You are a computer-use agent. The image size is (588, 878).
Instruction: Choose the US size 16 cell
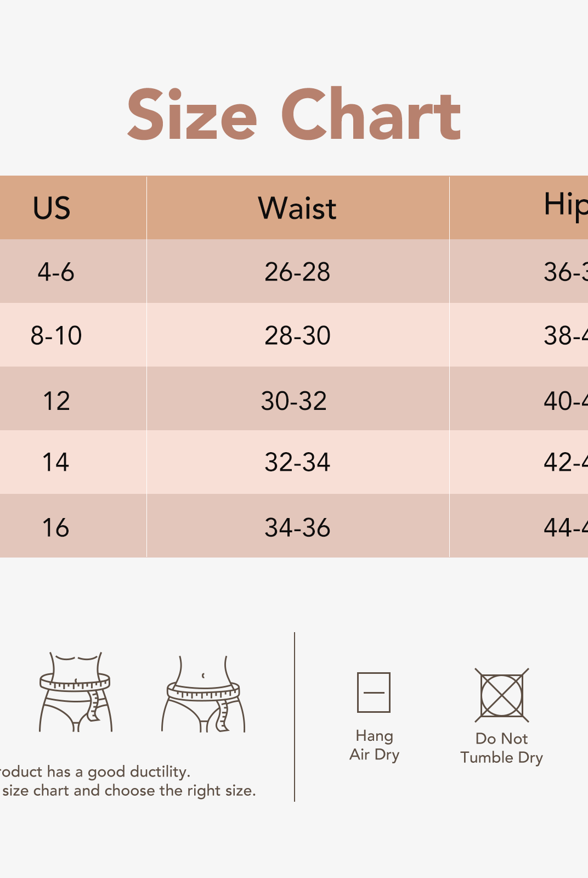(56, 527)
